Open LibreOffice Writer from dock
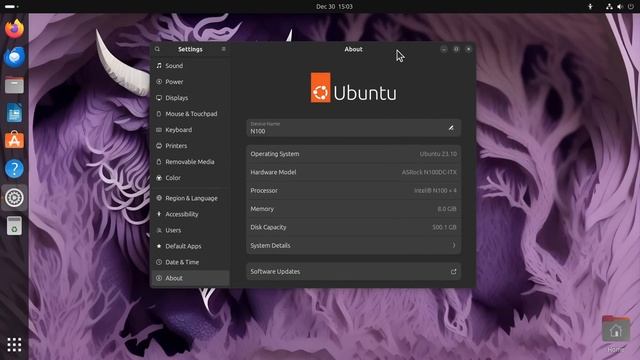Image resolution: width=640 pixels, height=360 pixels. [14, 113]
